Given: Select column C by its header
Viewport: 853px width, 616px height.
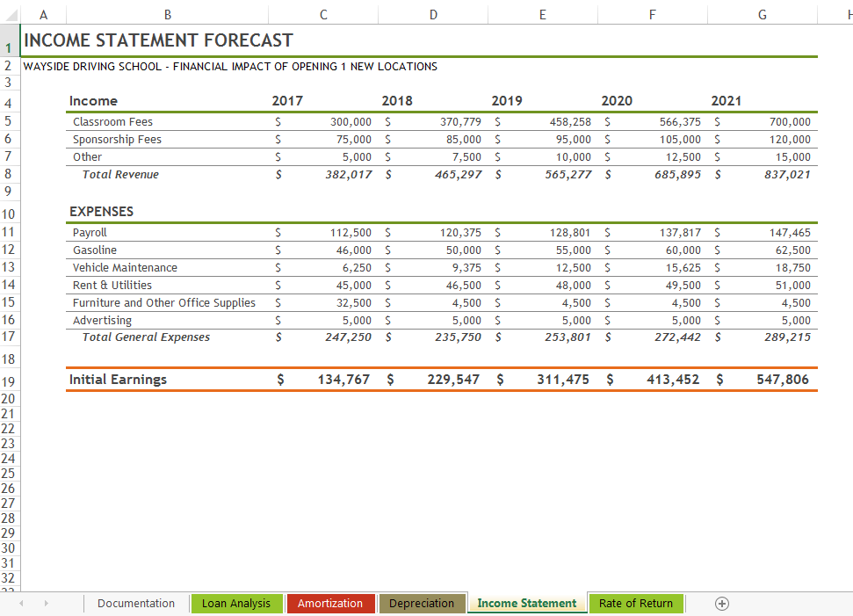Looking at the screenshot, I should tap(322, 15).
